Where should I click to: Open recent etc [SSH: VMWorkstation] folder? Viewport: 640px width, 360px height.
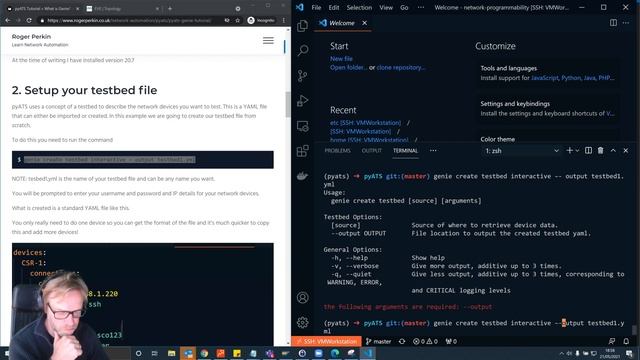tap(365, 122)
